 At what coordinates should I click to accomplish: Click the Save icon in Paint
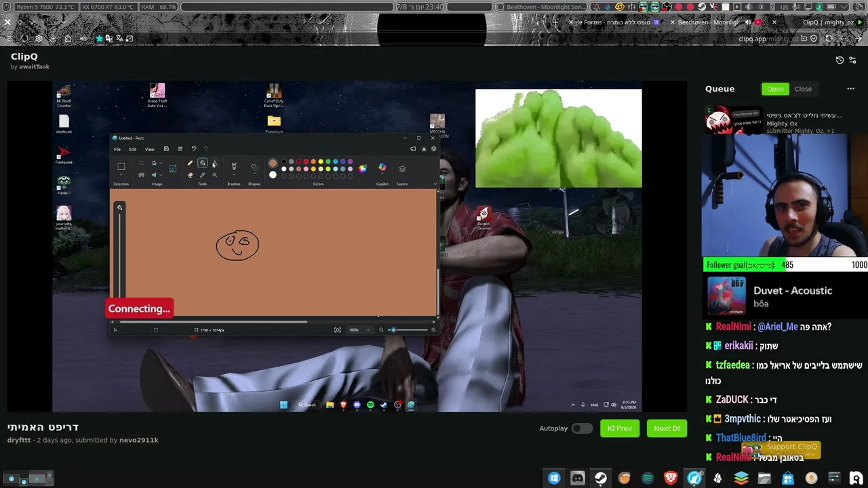[166, 149]
